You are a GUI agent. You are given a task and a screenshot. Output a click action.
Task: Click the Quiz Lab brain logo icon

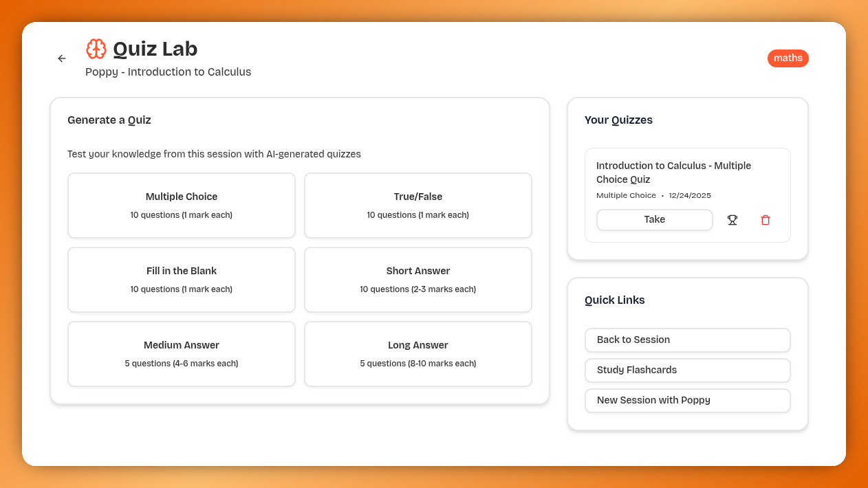96,49
